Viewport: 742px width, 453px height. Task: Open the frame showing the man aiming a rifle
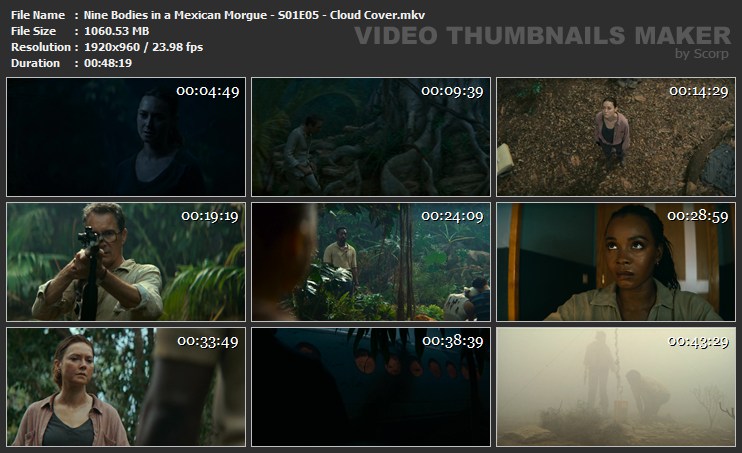click(x=126, y=262)
